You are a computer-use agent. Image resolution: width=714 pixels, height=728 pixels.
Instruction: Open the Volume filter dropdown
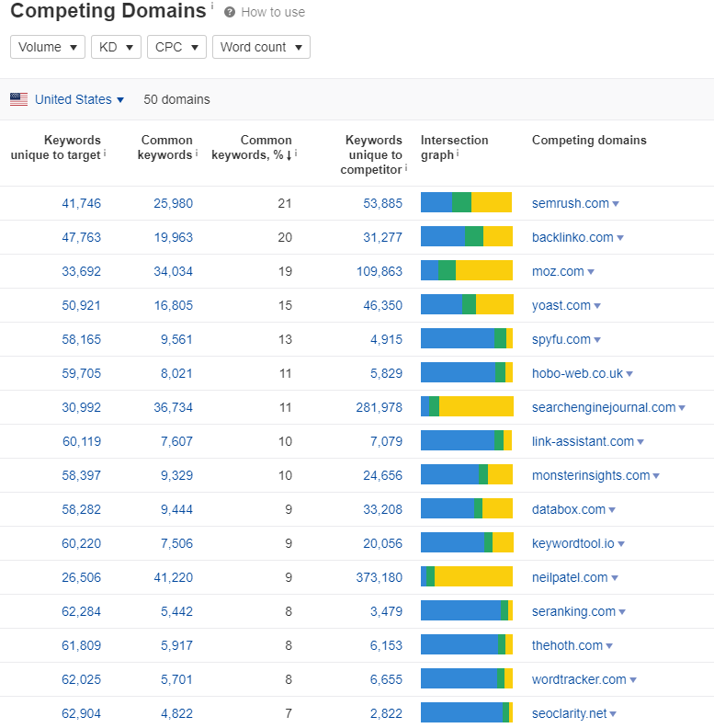point(48,47)
